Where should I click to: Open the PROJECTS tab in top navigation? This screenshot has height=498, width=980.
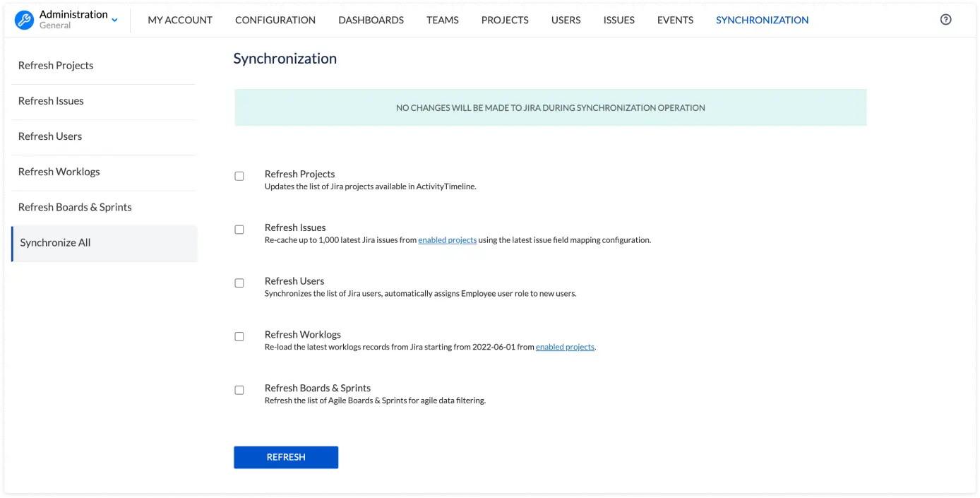tap(505, 20)
